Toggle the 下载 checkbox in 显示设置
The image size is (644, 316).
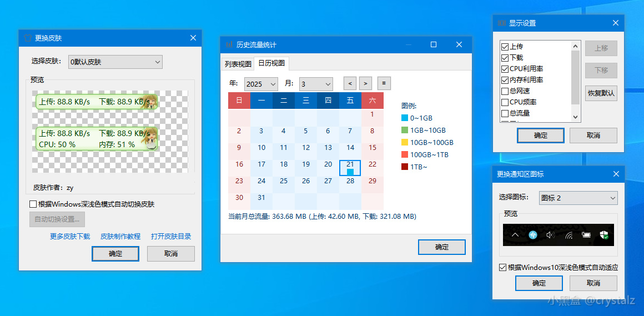(505, 58)
